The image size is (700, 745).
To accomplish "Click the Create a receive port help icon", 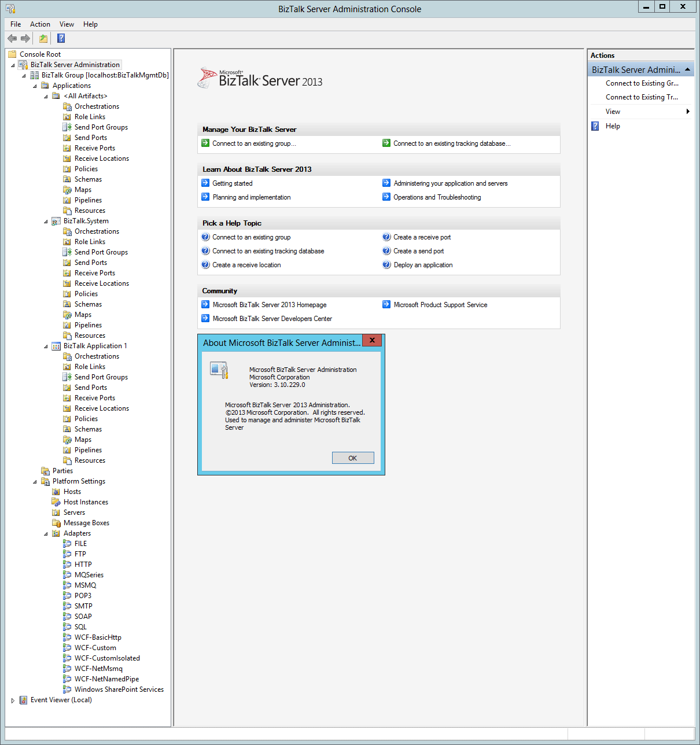I will coord(386,237).
